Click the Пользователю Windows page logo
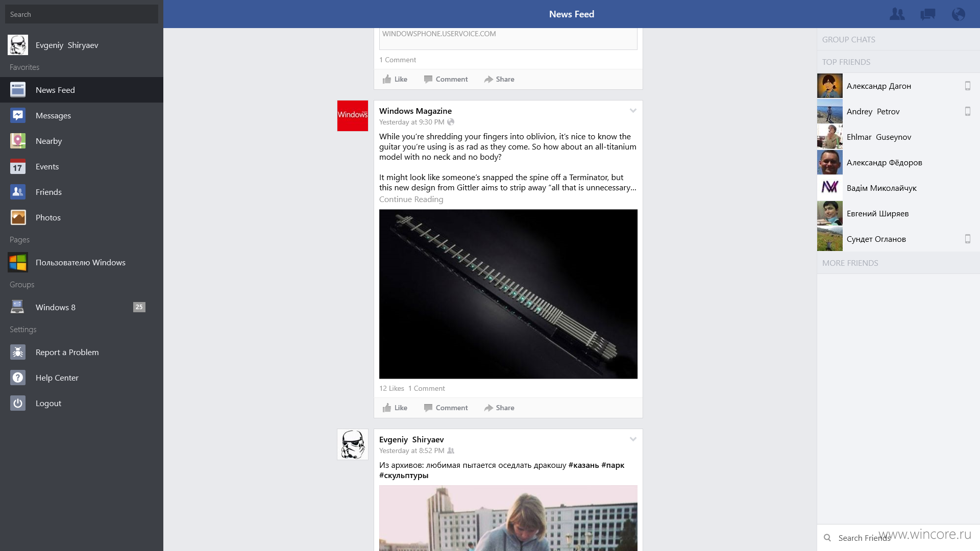Image resolution: width=980 pixels, height=551 pixels. click(x=18, y=262)
